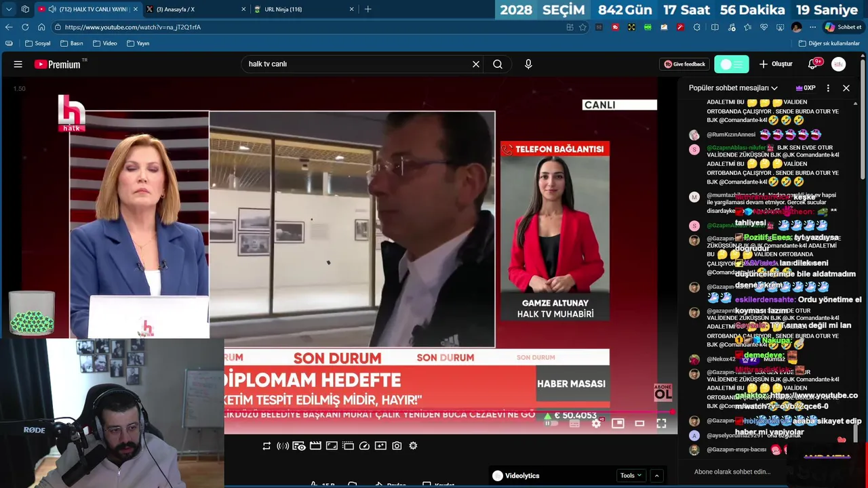This screenshot has height=488, width=868.
Task: Collapse the Videolytics panel chevron
Action: (x=656, y=476)
